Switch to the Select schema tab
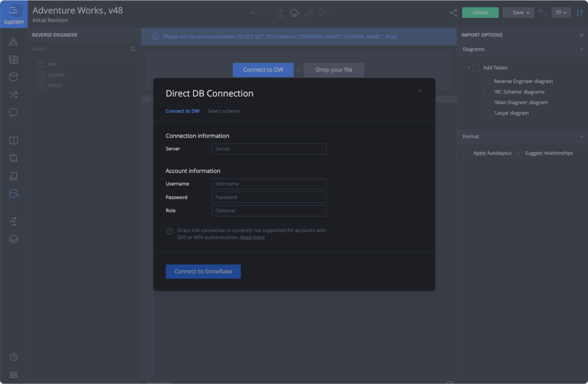Image resolution: width=588 pixels, height=384 pixels. tap(223, 111)
